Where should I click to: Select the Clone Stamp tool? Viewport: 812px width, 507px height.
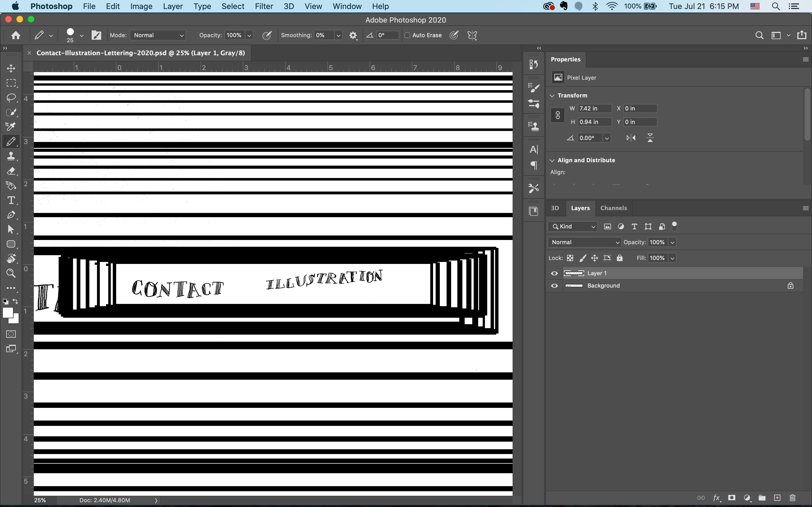[x=11, y=156]
